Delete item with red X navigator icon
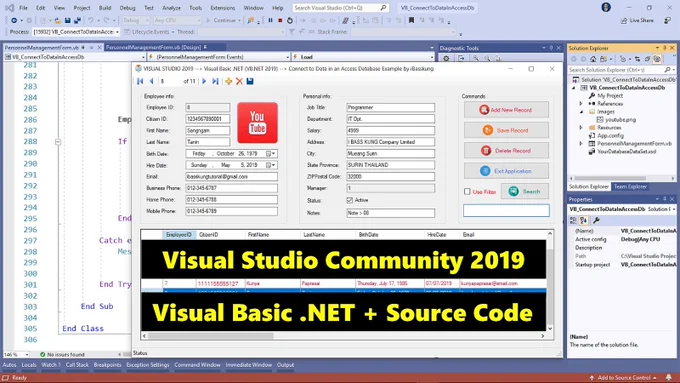The height and width of the screenshot is (383, 680). [239, 81]
